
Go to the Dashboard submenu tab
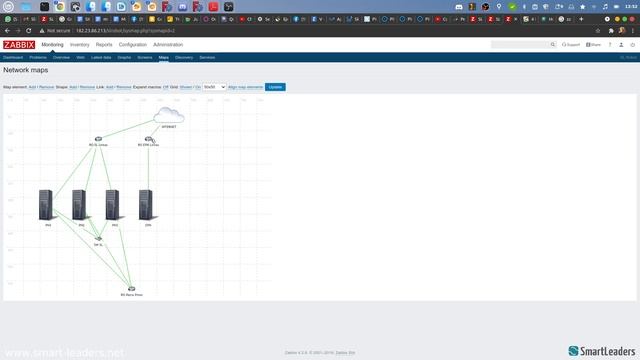[13, 58]
